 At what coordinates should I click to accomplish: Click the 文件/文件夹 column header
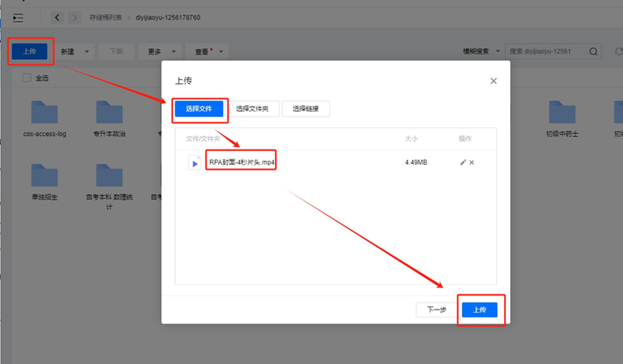coord(202,138)
